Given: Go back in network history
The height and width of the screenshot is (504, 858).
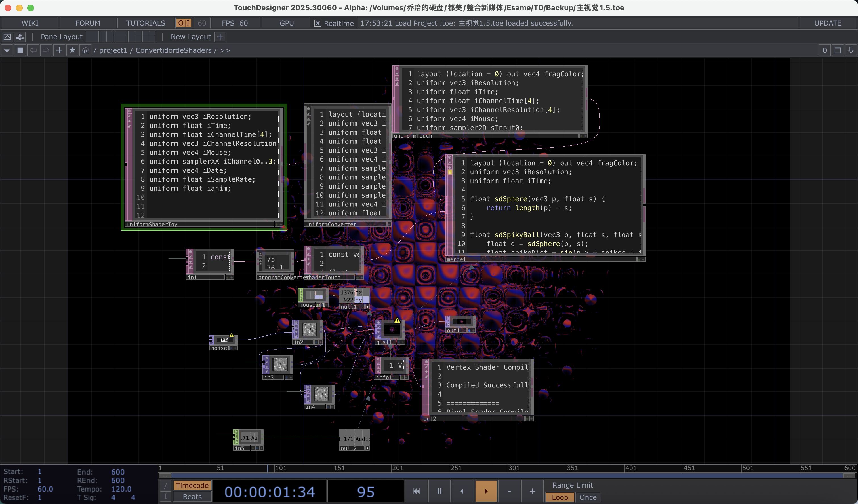Looking at the screenshot, I should point(33,50).
